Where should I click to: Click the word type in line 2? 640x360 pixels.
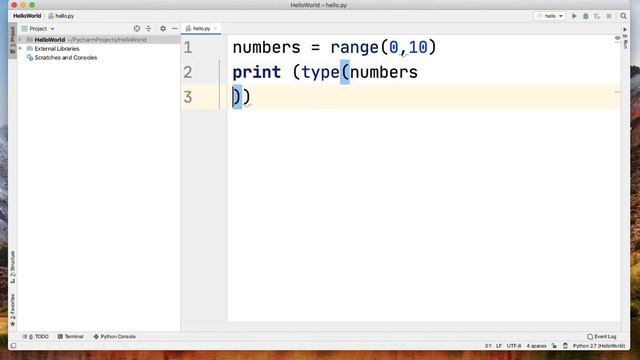pyautogui.click(x=320, y=73)
